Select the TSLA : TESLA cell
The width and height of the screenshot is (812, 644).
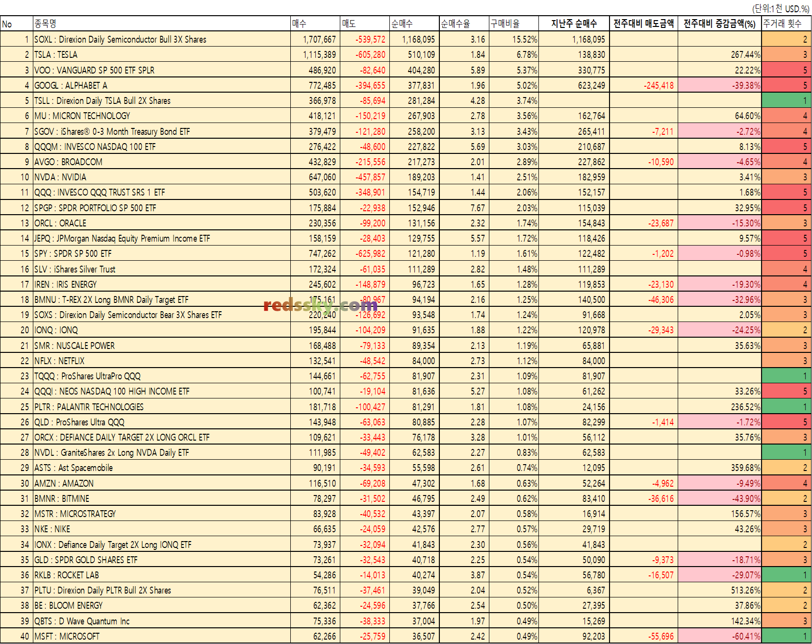(162, 54)
